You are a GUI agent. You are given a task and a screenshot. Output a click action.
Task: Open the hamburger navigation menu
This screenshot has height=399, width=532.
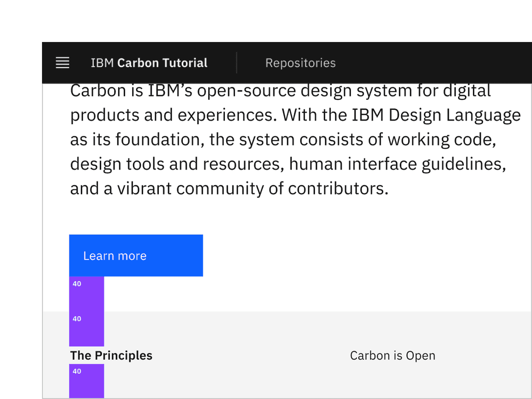pyautogui.click(x=62, y=63)
